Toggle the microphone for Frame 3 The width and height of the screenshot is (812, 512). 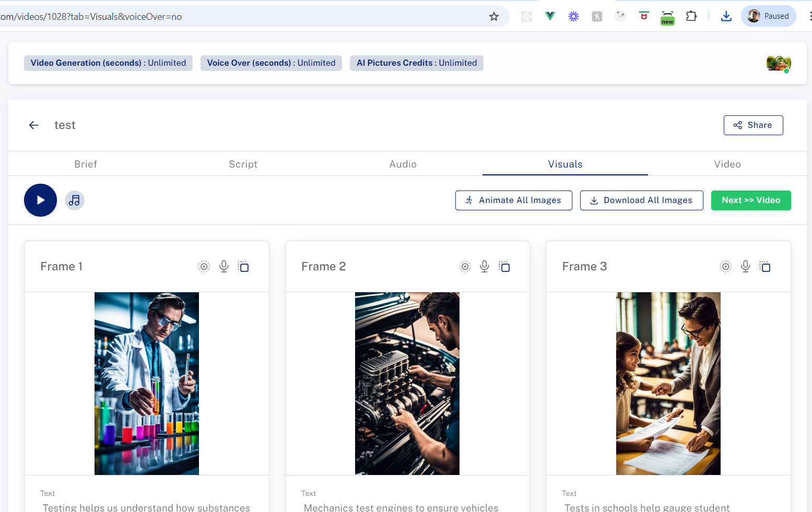(x=745, y=266)
